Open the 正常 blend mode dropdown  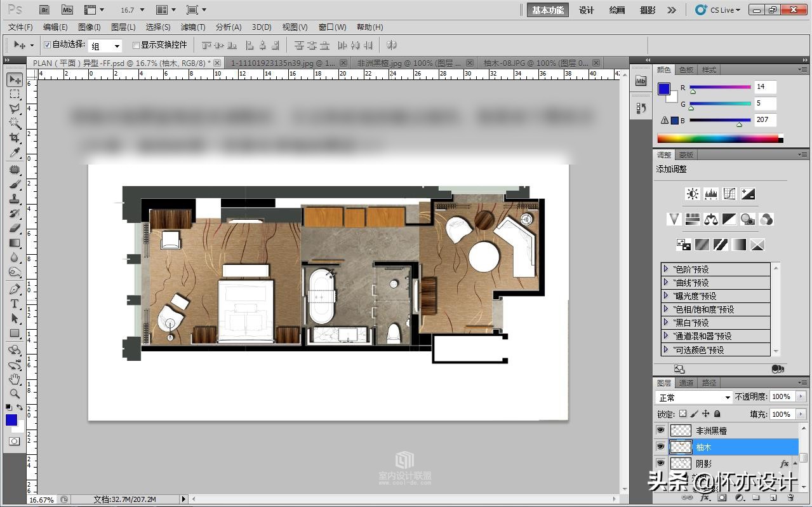(x=694, y=397)
